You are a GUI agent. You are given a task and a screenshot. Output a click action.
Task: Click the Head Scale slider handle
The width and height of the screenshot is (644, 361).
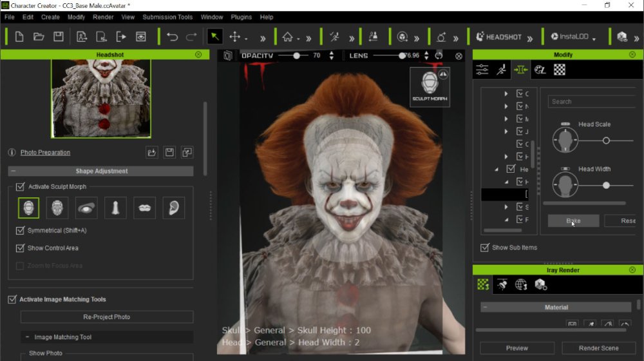(x=606, y=141)
